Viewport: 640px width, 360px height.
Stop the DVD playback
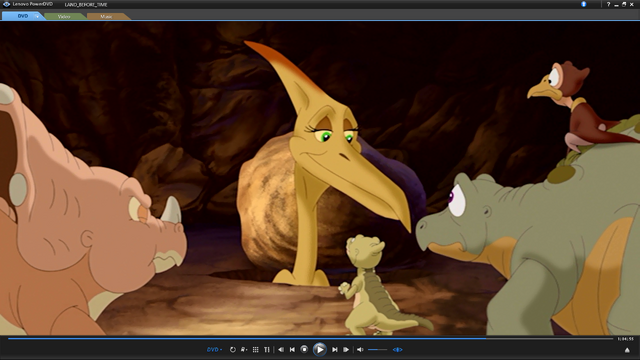304,349
